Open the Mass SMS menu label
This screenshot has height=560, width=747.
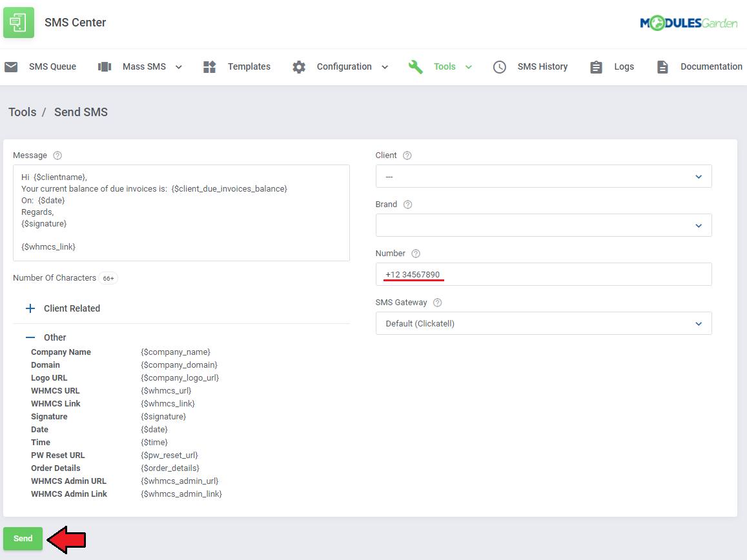[145, 66]
